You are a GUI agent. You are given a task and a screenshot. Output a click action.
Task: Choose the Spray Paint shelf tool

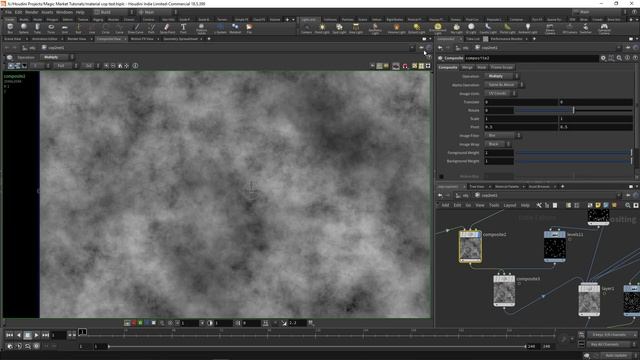167,28
